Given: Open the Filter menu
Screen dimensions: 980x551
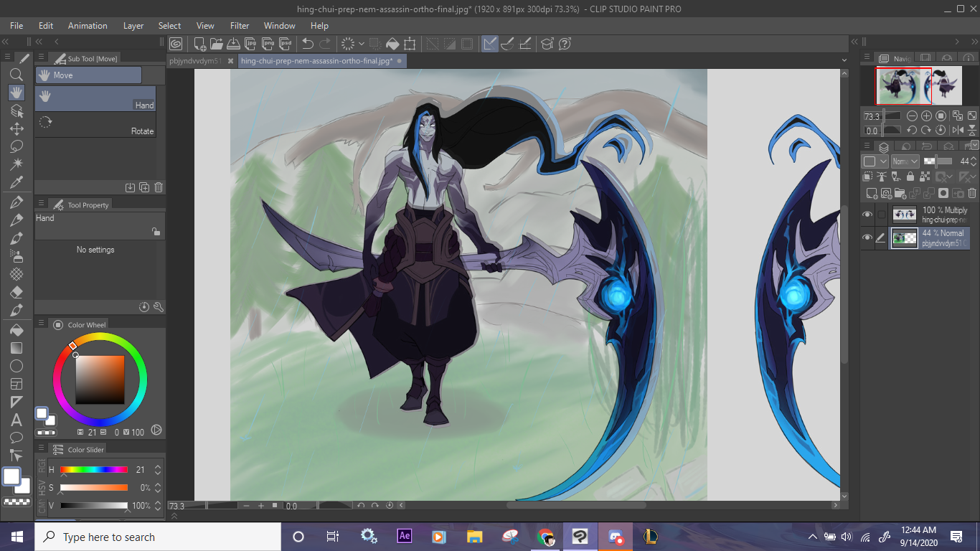Looking at the screenshot, I should (x=240, y=26).
